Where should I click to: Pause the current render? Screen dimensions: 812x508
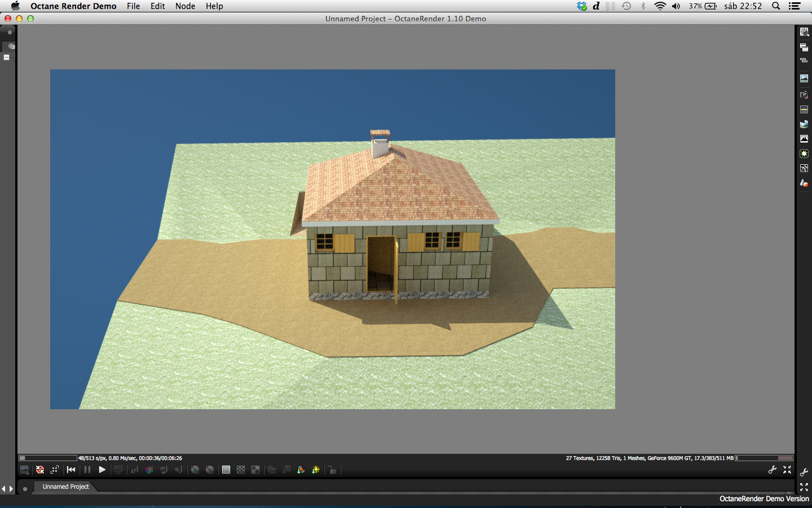point(87,470)
